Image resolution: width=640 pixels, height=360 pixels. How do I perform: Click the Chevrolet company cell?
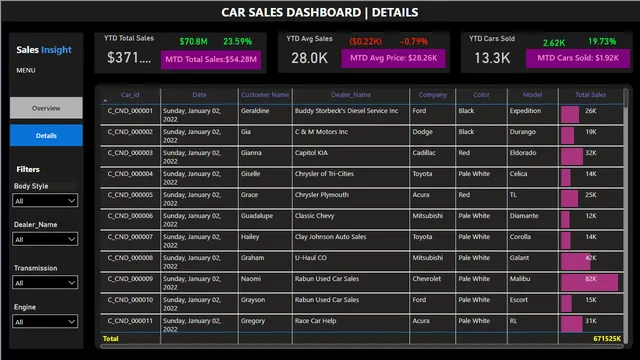427,279
